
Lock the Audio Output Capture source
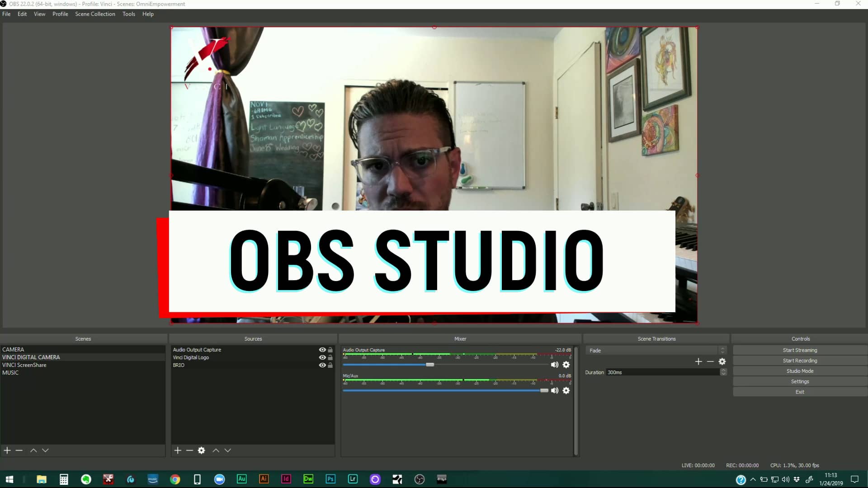[x=330, y=350]
